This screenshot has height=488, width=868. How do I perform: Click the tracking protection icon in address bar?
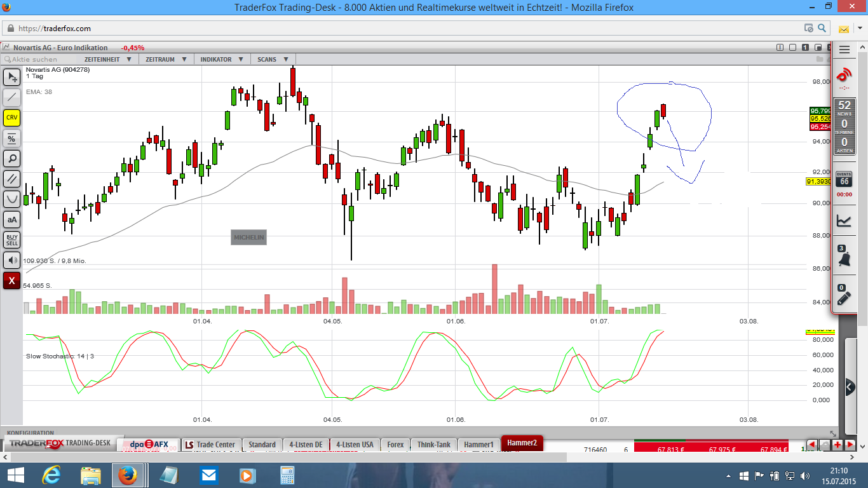(809, 28)
